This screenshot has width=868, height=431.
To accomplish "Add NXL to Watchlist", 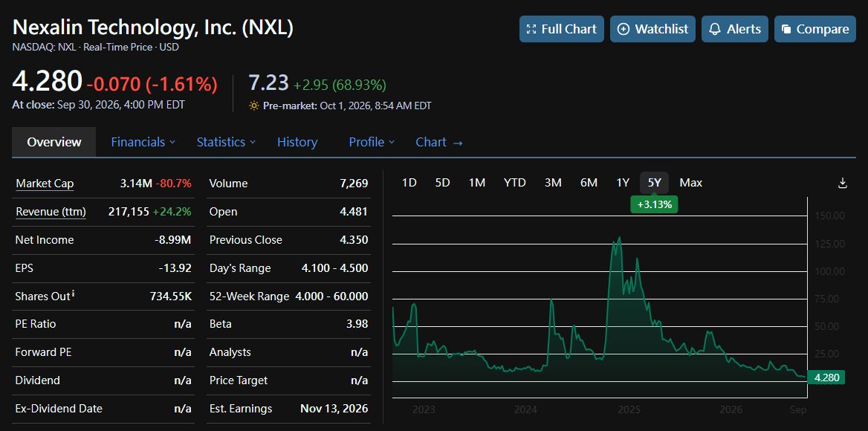I will point(652,29).
